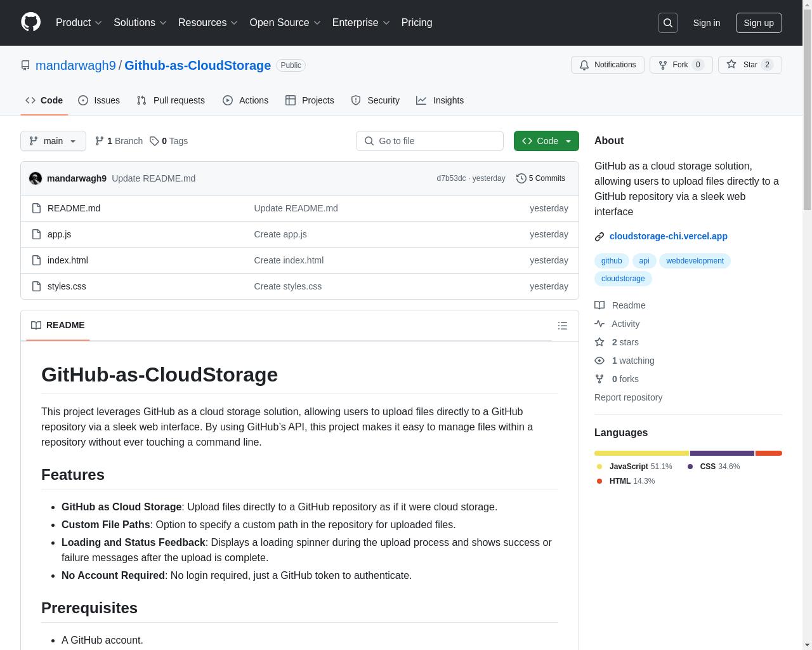812x650 pixels.
Task: Click the red HTML language bar segment
Action: point(769,453)
